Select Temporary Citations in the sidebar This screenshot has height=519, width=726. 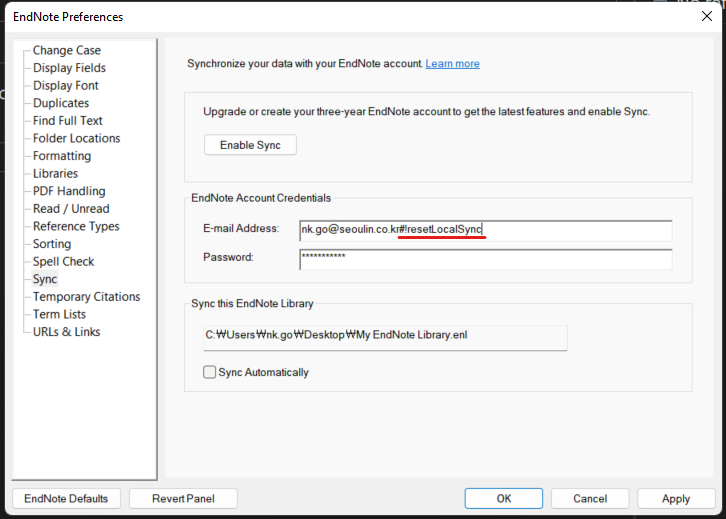click(87, 296)
